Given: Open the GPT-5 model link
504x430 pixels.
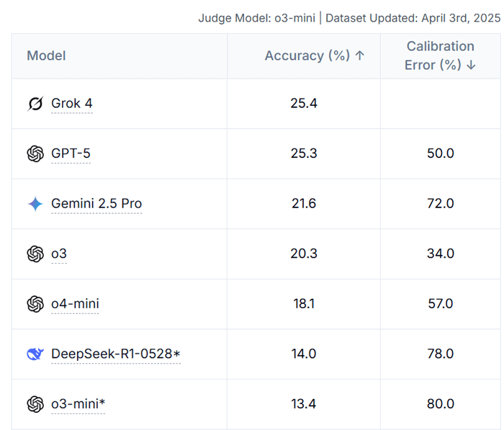Looking at the screenshot, I should coord(71,153).
